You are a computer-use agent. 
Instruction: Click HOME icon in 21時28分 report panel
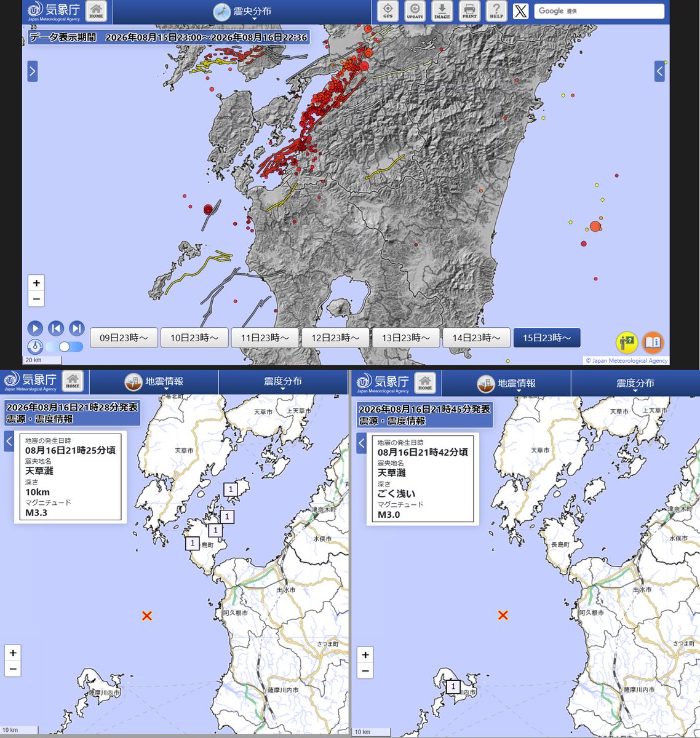click(x=73, y=381)
